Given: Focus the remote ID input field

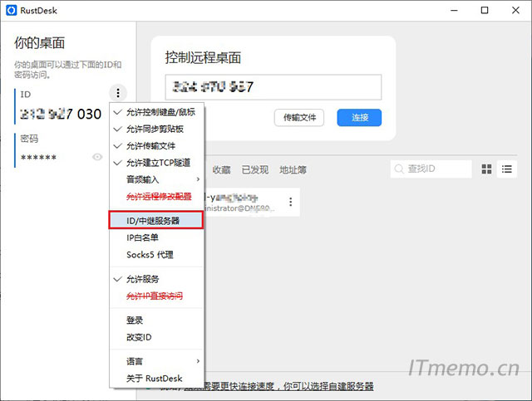Looking at the screenshot, I should pos(273,87).
